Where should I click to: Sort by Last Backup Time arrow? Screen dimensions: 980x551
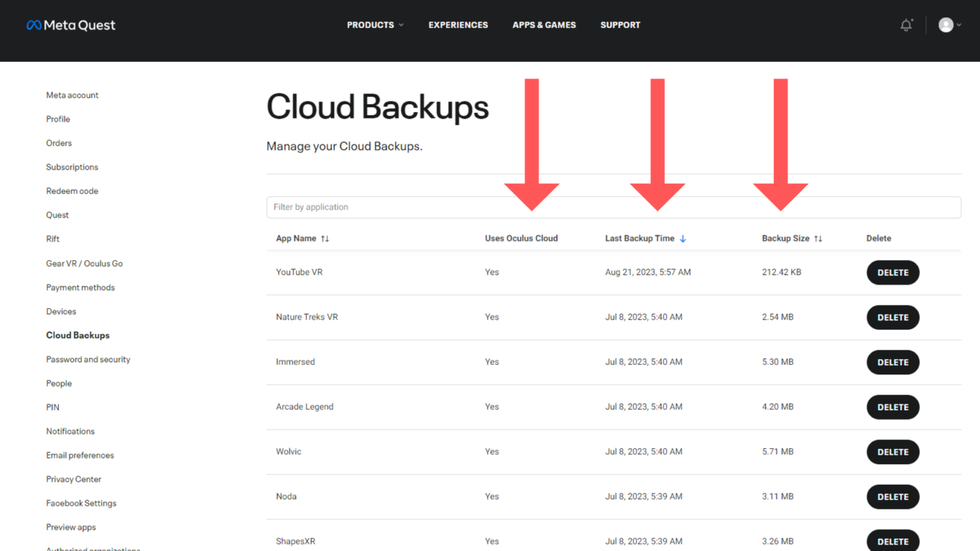coord(683,239)
